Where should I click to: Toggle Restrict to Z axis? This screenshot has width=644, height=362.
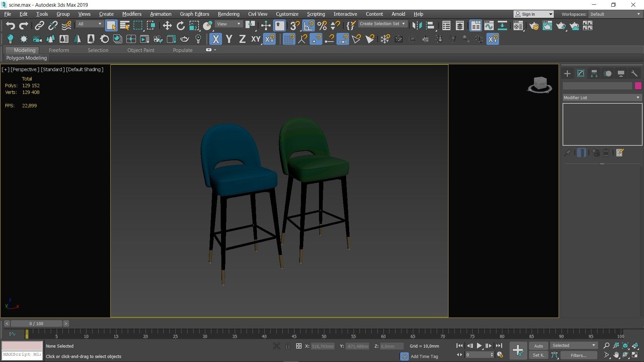tap(242, 39)
